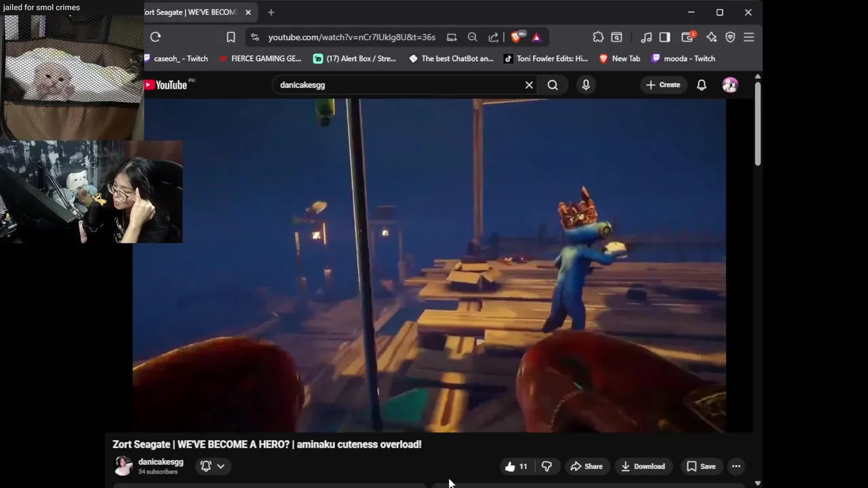The height and width of the screenshot is (488, 868).
Task: Click the webcam overlay of the streamer
Action: click(91, 192)
